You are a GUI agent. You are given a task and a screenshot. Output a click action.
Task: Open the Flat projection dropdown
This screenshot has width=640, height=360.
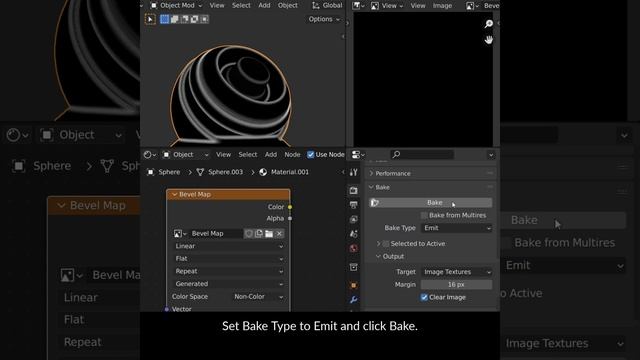click(228, 259)
